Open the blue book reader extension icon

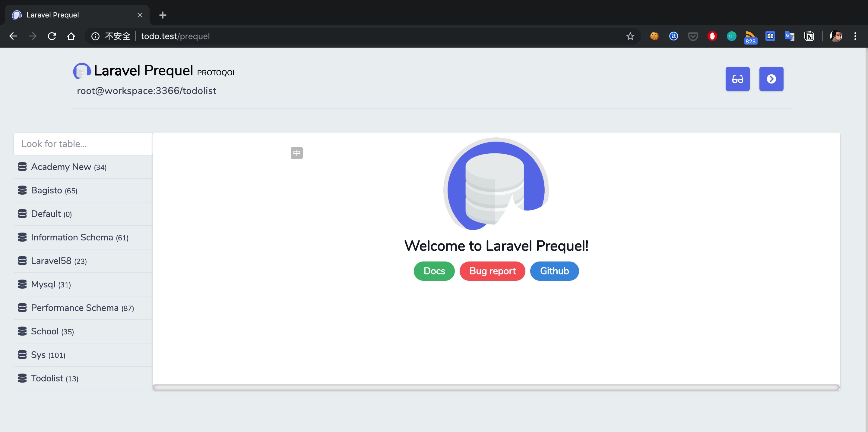[770, 36]
